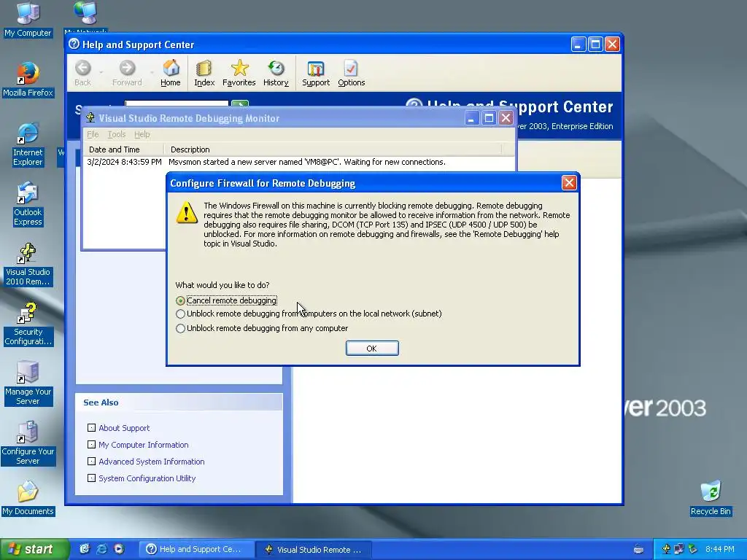Select Manage Your Server desktop shortcut

tap(28, 384)
